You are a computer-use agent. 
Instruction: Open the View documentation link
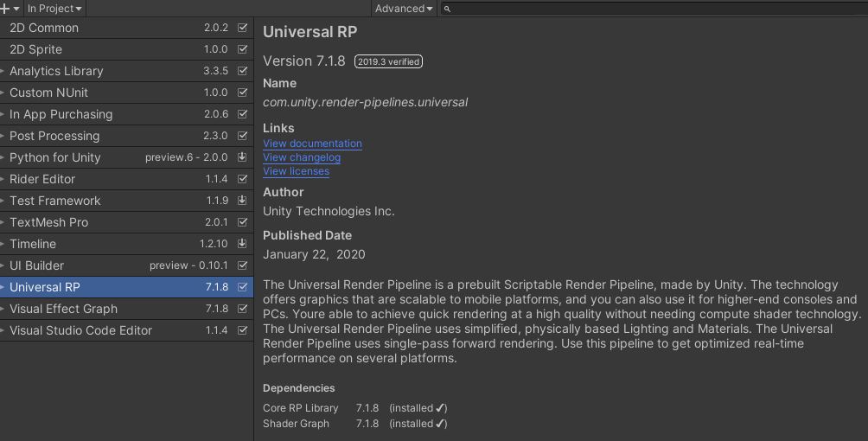(312, 144)
